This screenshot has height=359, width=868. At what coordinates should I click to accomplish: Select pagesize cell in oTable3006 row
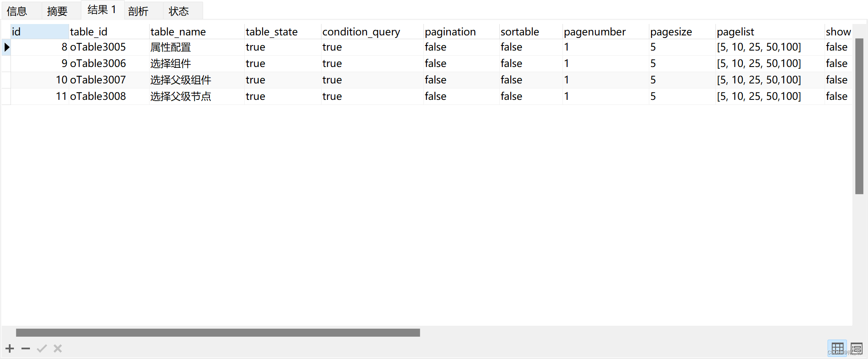point(682,63)
